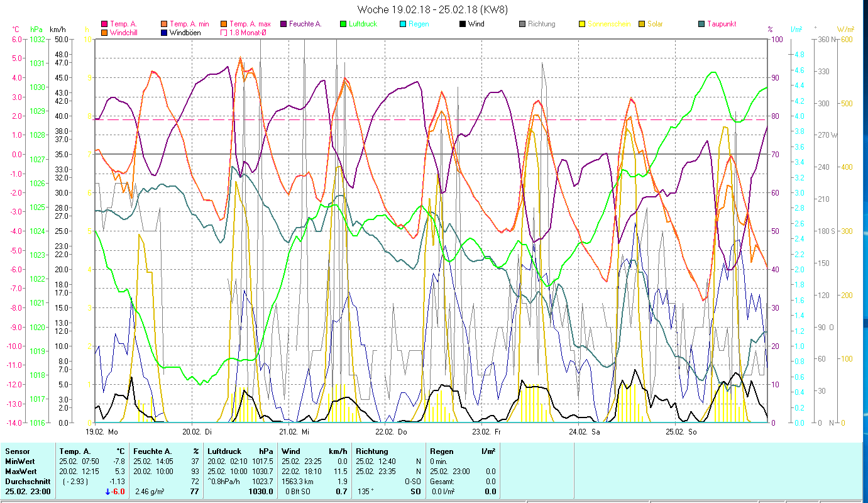The image size is (868, 503).
Task: Click the yellow Sonnenschein legend swatch
Action: [x=581, y=24]
